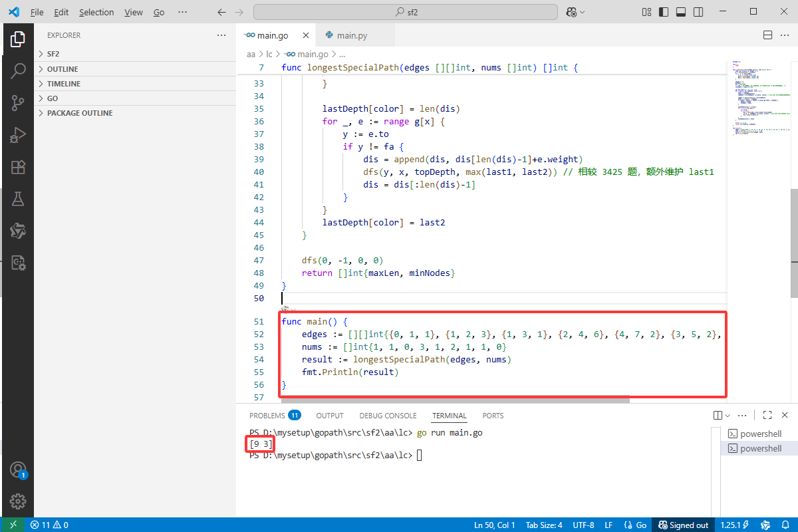Click UTF-8 encoding in status bar
The width and height of the screenshot is (798, 532).
click(583, 525)
